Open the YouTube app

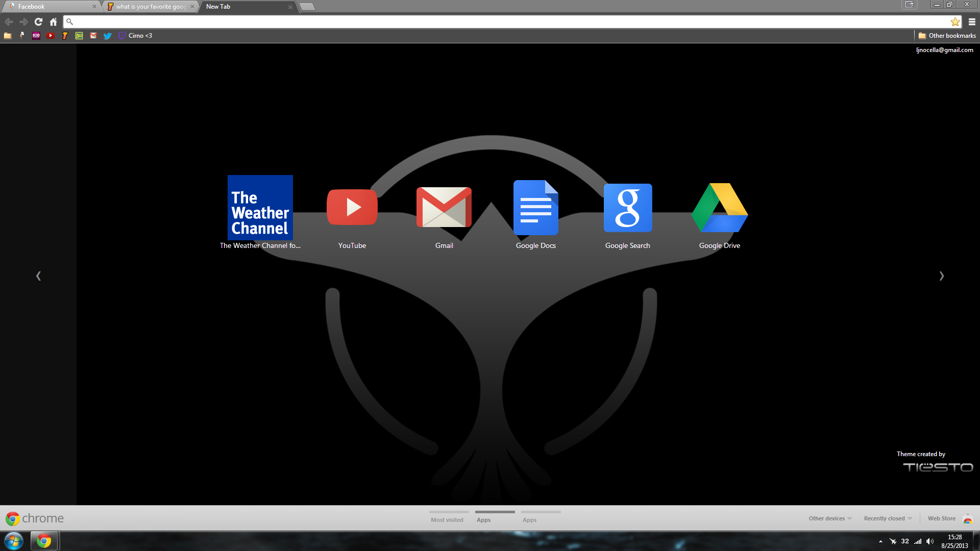[x=352, y=208]
